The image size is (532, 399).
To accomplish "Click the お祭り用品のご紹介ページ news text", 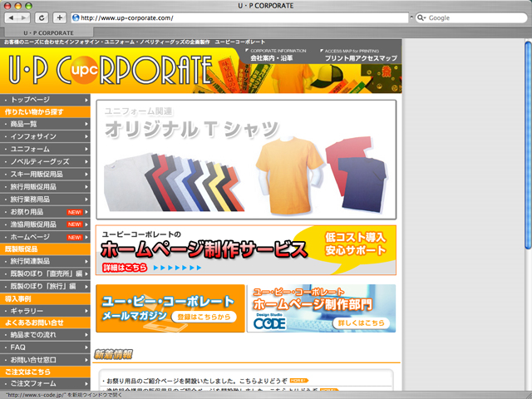I will pos(197,381).
